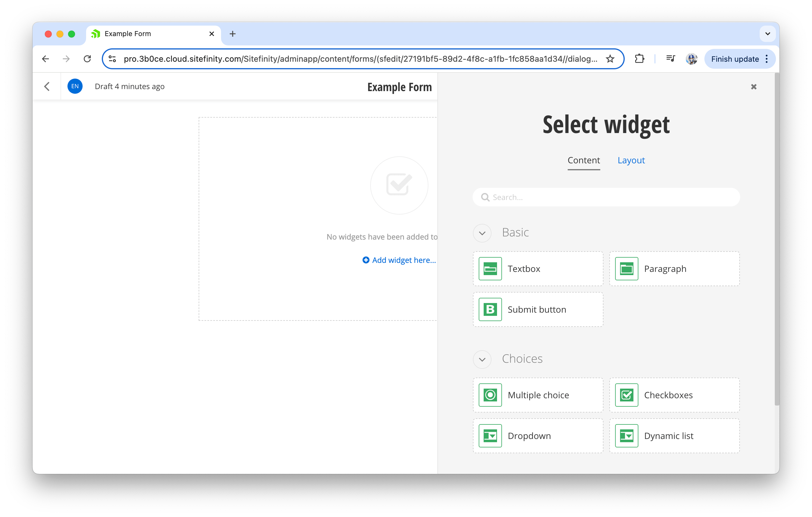812x517 pixels.
Task: Click the Multiple choice widget icon
Action: click(x=491, y=395)
